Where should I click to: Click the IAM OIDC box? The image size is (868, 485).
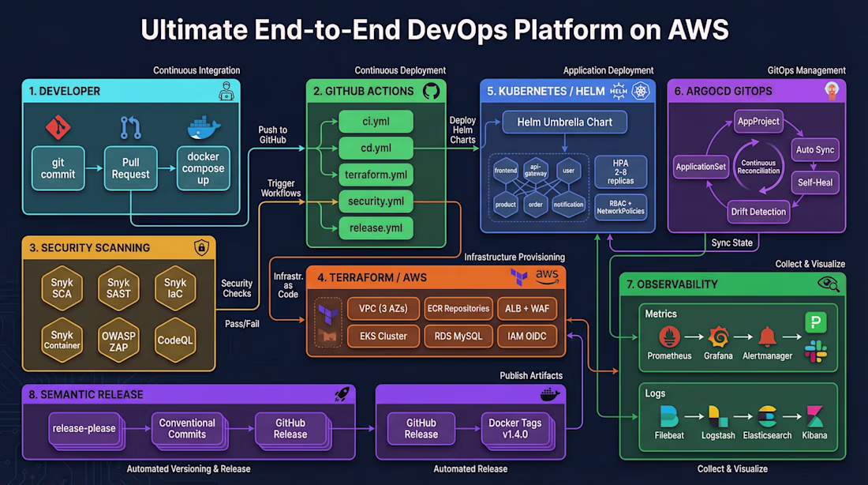click(x=527, y=336)
